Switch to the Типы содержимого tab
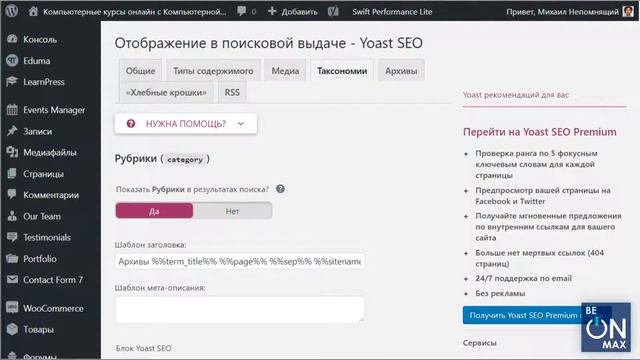 pos(213,71)
